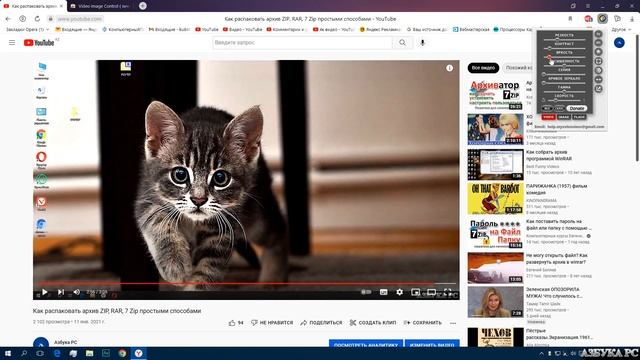Enter full screen mode

click(x=448, y=292)
